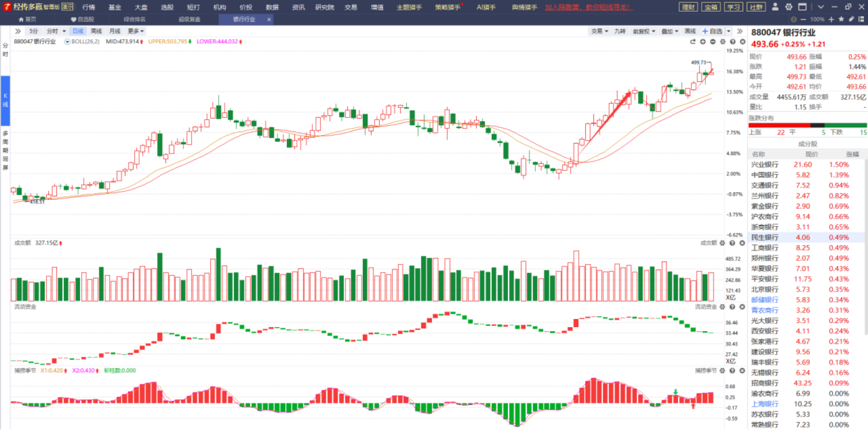Open help for 流动资金 indicator
868x430 pixels.
coord(732,306)
